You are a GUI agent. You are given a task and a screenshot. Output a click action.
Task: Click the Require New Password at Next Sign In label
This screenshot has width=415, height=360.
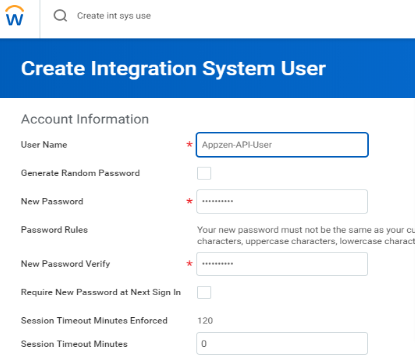coord(101,292)
